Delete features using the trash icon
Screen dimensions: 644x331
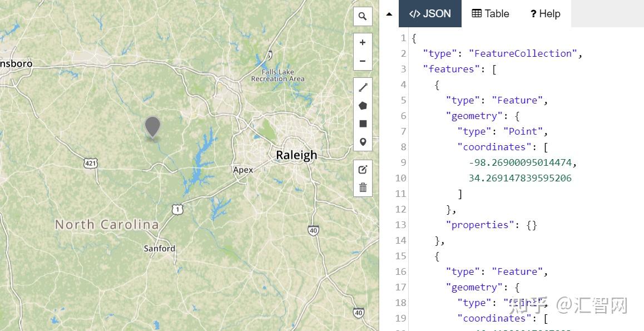363,187
